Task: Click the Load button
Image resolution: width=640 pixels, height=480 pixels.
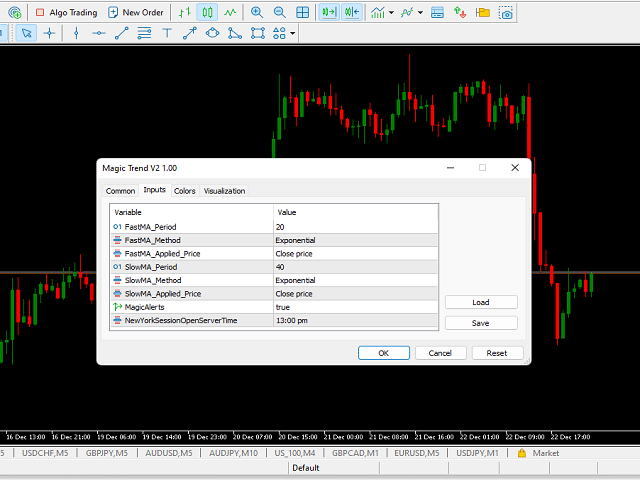Action: [481, 302]
